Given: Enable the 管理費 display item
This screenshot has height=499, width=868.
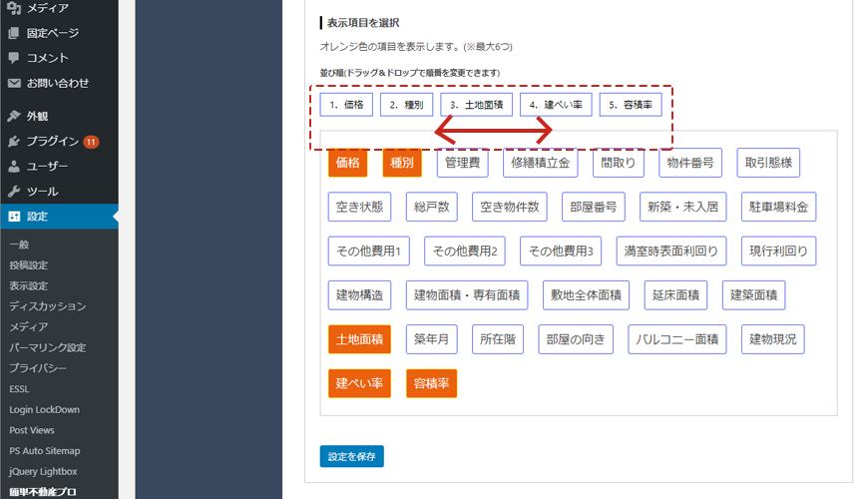Looking at the screenshot, I should [x=462, y=163].
